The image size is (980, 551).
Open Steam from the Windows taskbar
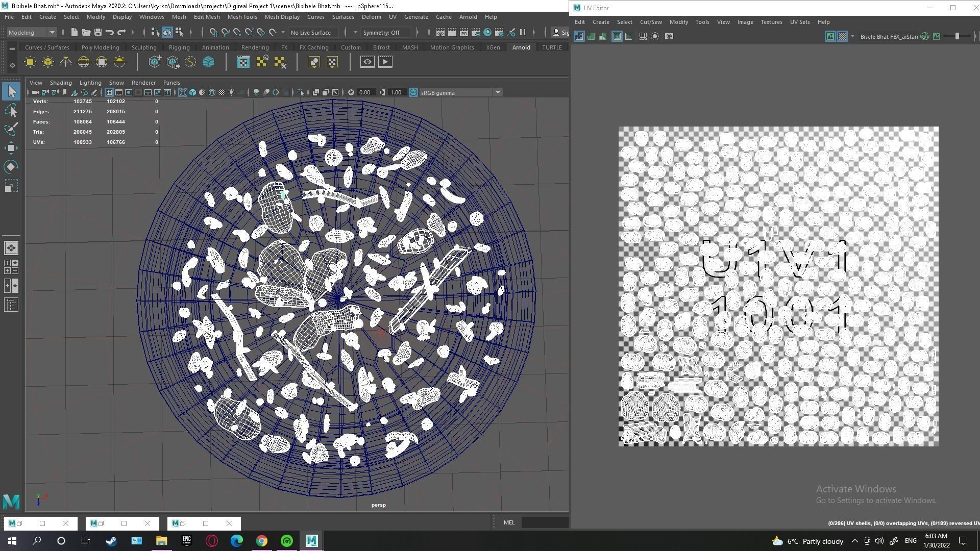pyautogui.click(x=111, y=541)
